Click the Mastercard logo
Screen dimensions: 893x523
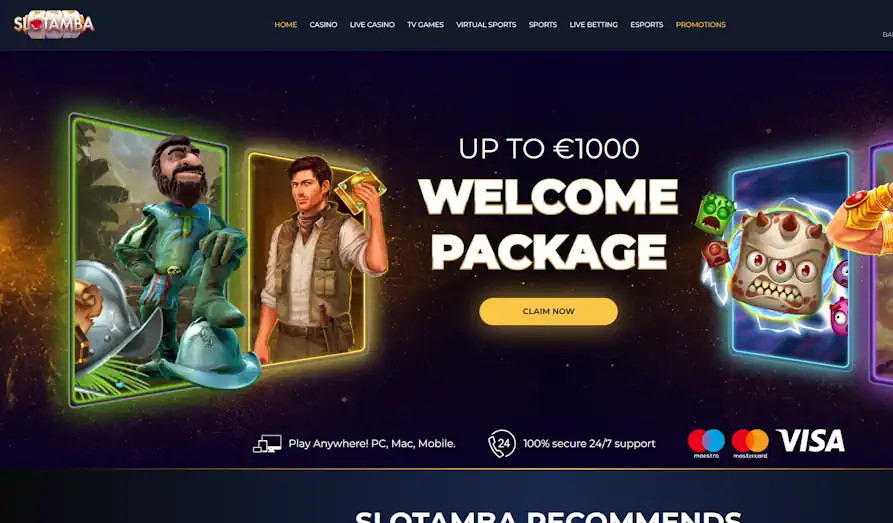(x=750, y=443)
